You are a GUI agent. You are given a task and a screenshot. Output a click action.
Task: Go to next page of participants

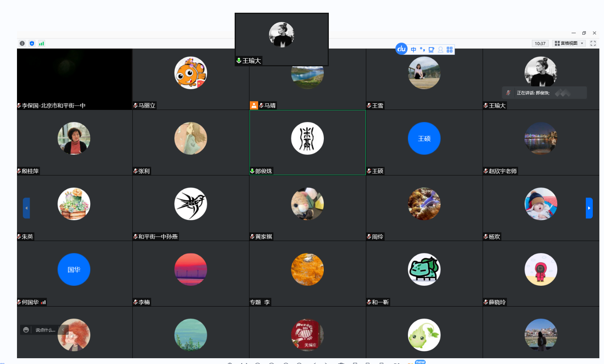[589, 208]
